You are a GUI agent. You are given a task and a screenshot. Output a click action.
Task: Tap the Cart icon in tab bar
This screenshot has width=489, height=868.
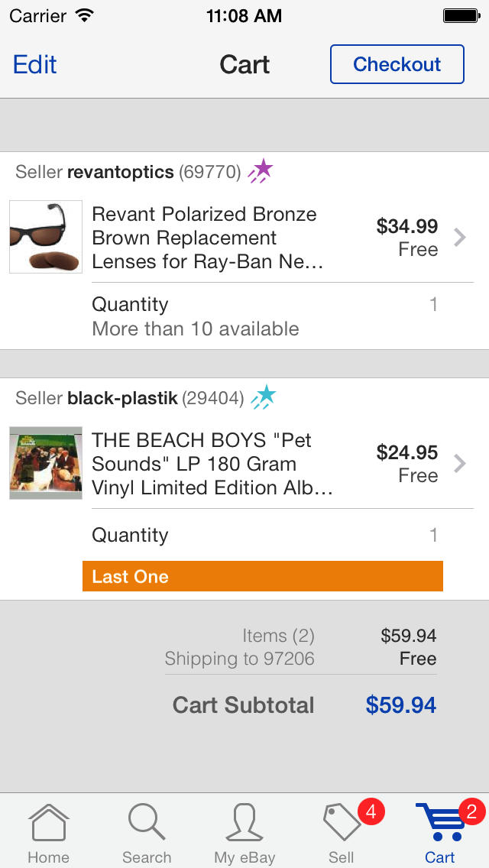(439, 823)
